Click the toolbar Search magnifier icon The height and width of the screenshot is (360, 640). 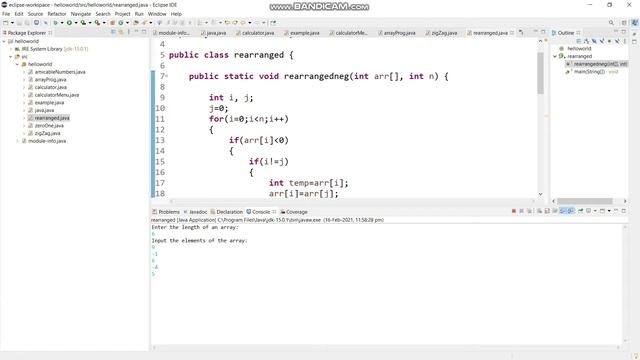coord(611,23)
